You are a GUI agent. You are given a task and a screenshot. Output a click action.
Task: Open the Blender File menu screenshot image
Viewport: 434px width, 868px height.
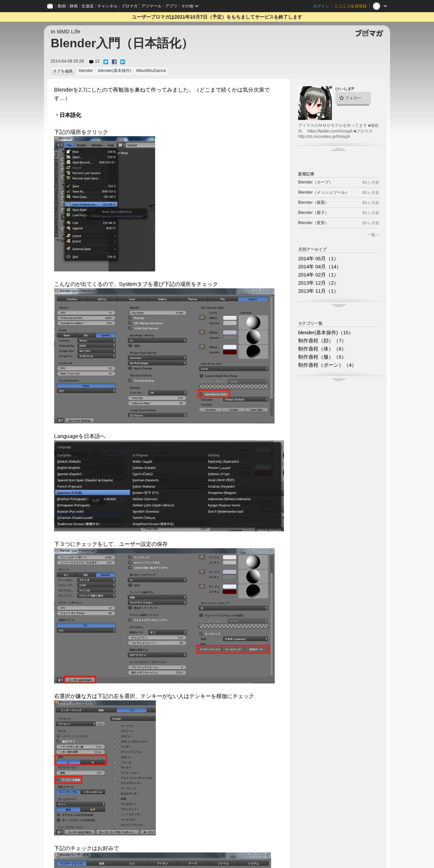pyautogui.click(x=104, y=204)
